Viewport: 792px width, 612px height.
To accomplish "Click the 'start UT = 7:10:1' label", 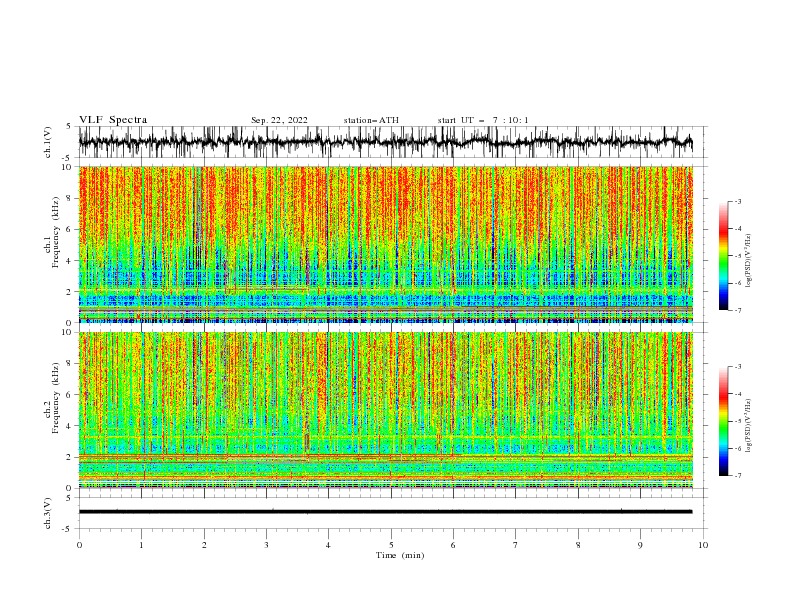I will click(x=483, y=120).
